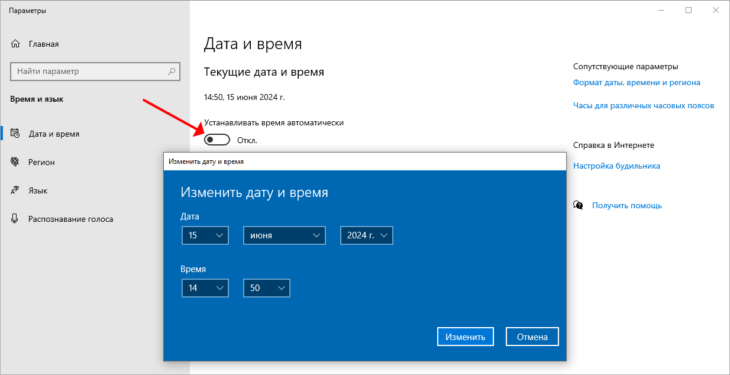Click the Время и язык sidebar heading
The height and width of the screenshot is (375, 730).
(37, 99)
